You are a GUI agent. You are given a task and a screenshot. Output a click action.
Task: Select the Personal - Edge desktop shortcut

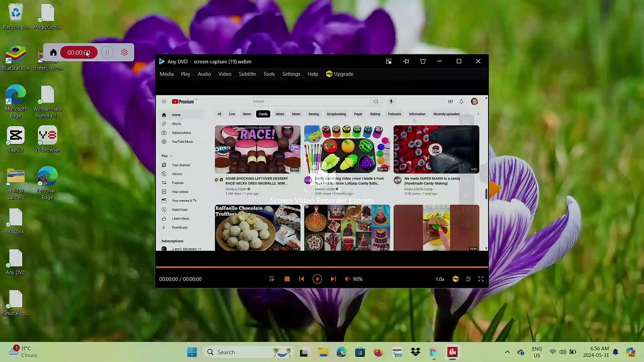(x=47, y=184)
